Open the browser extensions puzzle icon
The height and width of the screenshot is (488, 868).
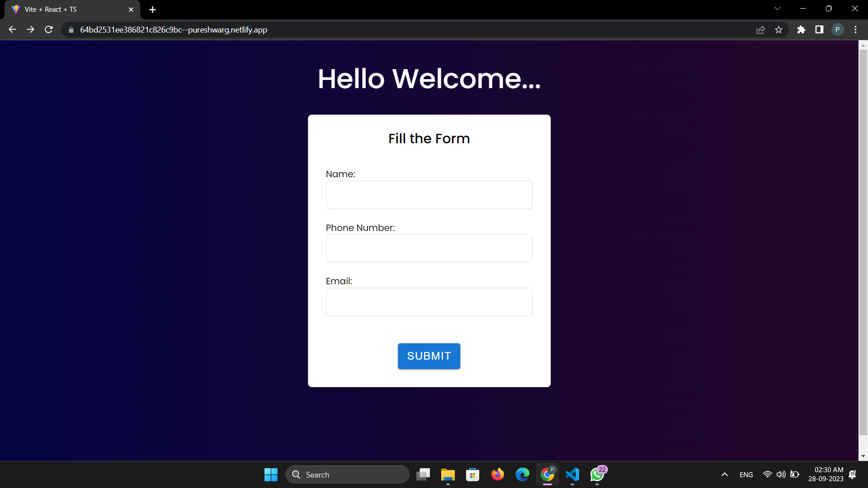[802, 29]
